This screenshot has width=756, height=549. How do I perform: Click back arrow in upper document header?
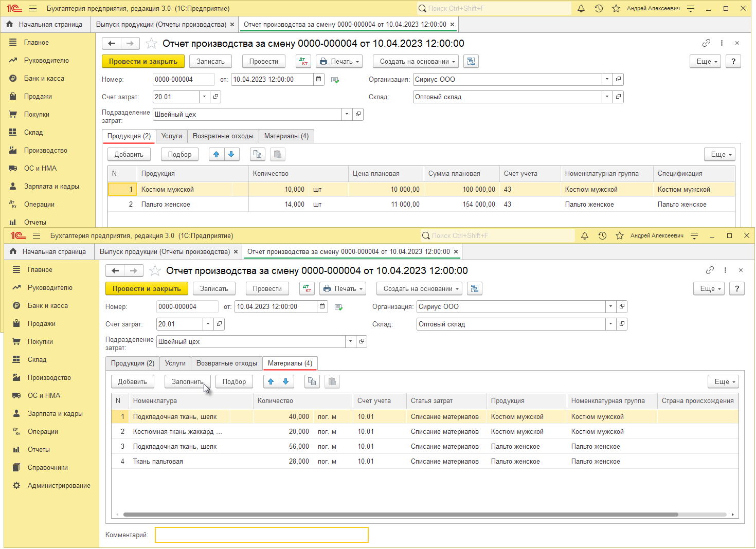(x=112, y=44)
